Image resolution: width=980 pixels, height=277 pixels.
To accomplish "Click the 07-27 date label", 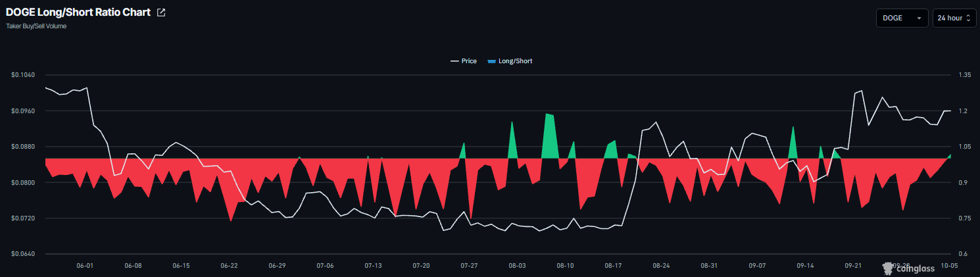I will (469, 266).
